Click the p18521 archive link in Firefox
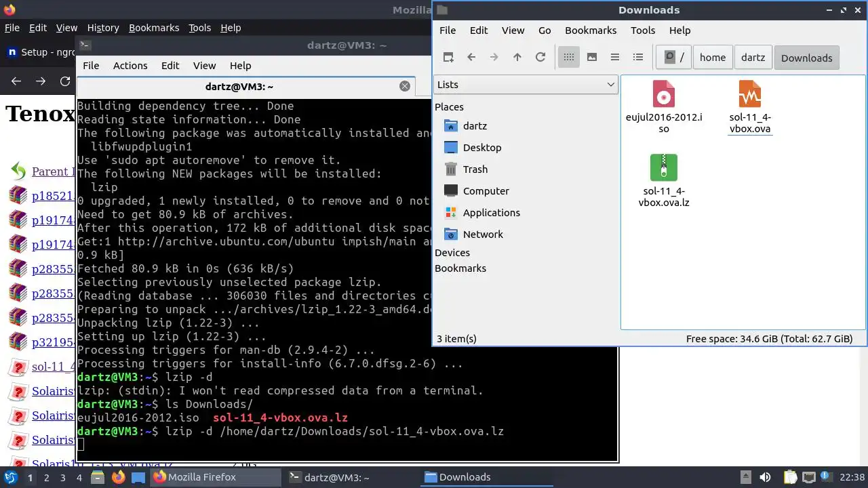The image size is (868, 488). pos(53,196)
